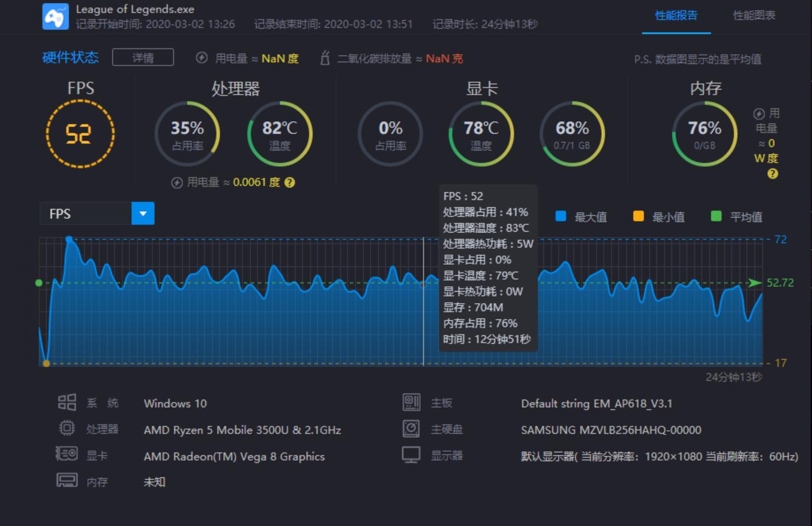This screenshot has width=812, height=526.
Task: Open the FPS metric dropdown
Action: pos(142,214)
